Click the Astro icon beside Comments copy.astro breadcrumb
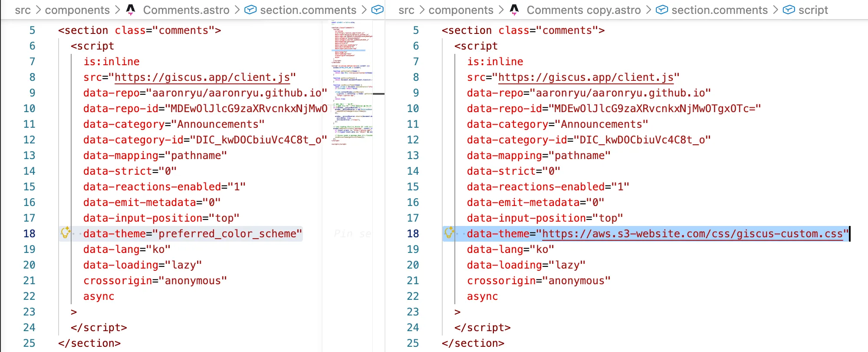The height and width of the screenshot is (352, 868). pyautogui.click(x=514, y=10)
